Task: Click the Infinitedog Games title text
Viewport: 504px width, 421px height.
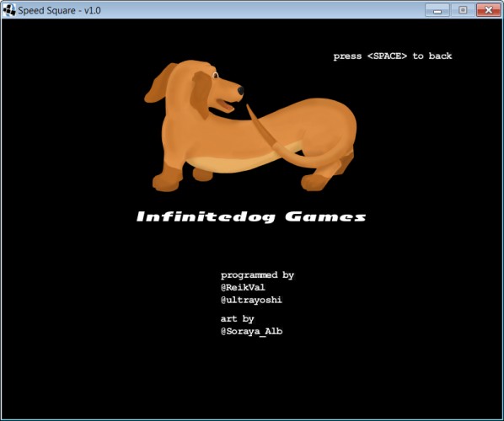Action: coord(251,216)
